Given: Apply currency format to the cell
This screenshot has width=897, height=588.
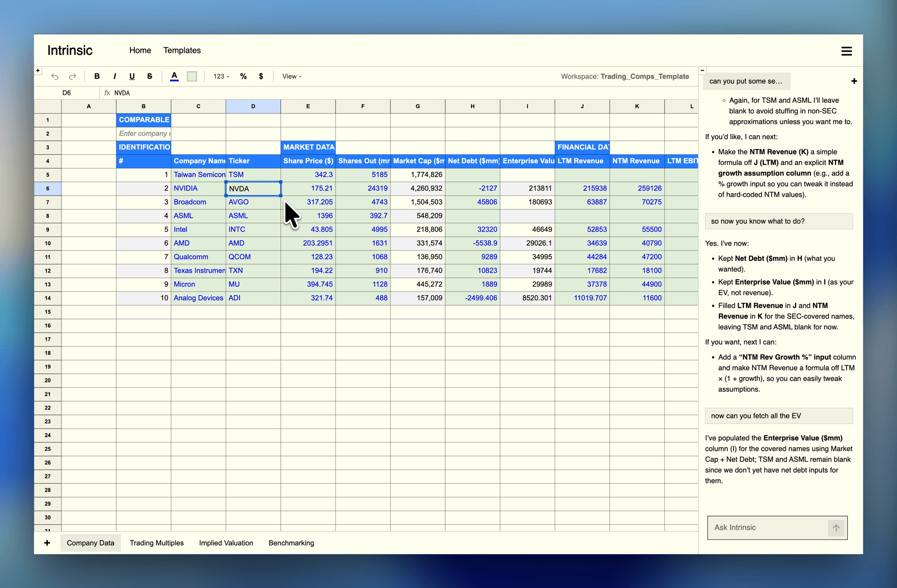Looking at the screenshot, I should (261, 76).
